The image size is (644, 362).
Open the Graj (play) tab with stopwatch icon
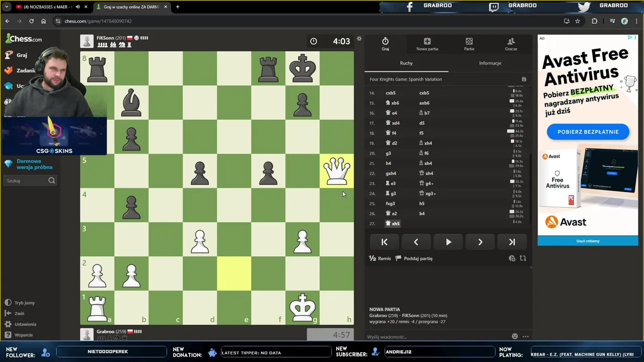pyautogui.click(x=385, y=44)
